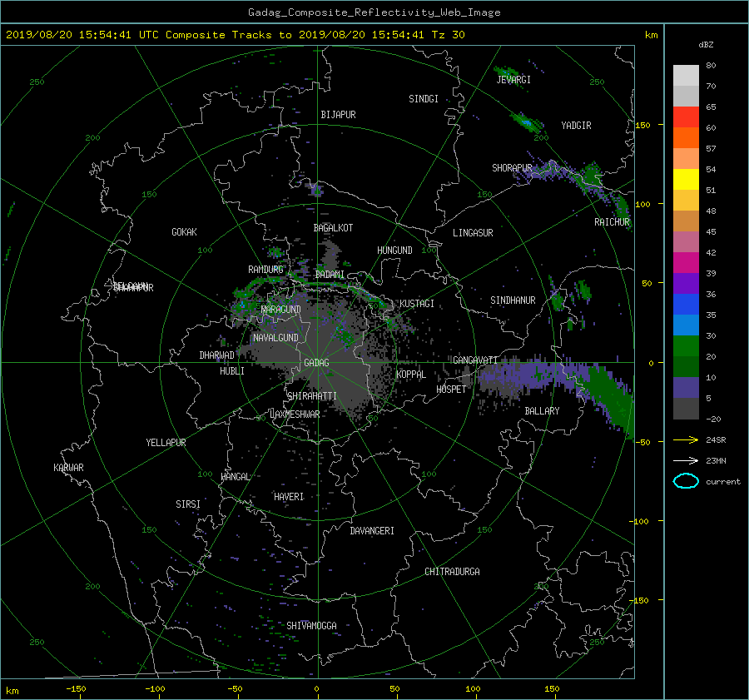Click the RAMDURG city label
The image size is (749, 700).
(x=265, y=270)
